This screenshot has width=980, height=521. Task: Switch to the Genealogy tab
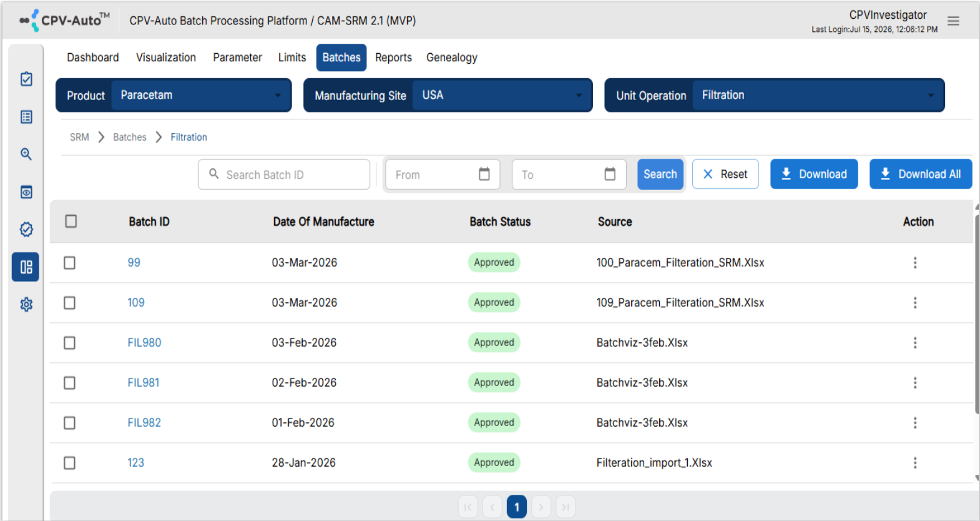point(452,57)
